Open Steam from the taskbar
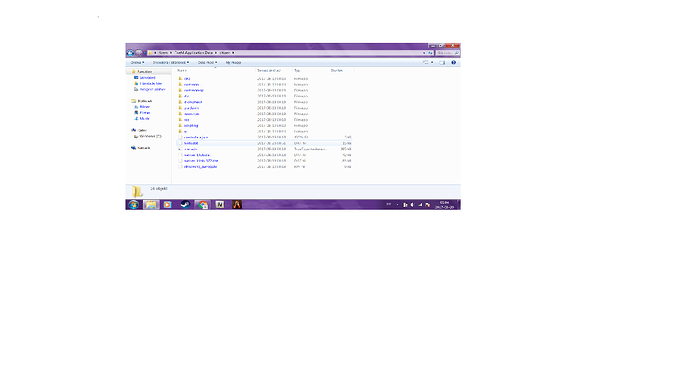This screenshot has height=376, width=690. (x=185, y=205)
